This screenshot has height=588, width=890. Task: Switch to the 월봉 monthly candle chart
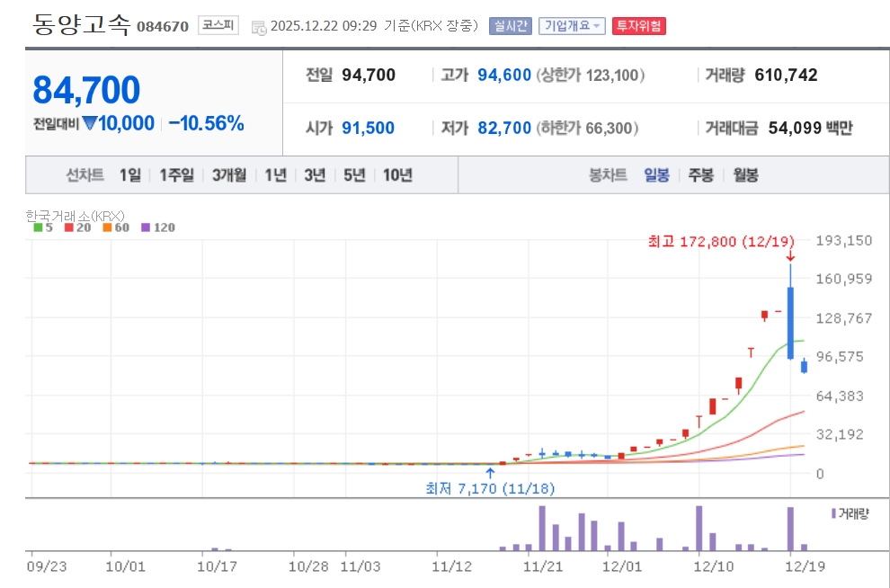745,175
